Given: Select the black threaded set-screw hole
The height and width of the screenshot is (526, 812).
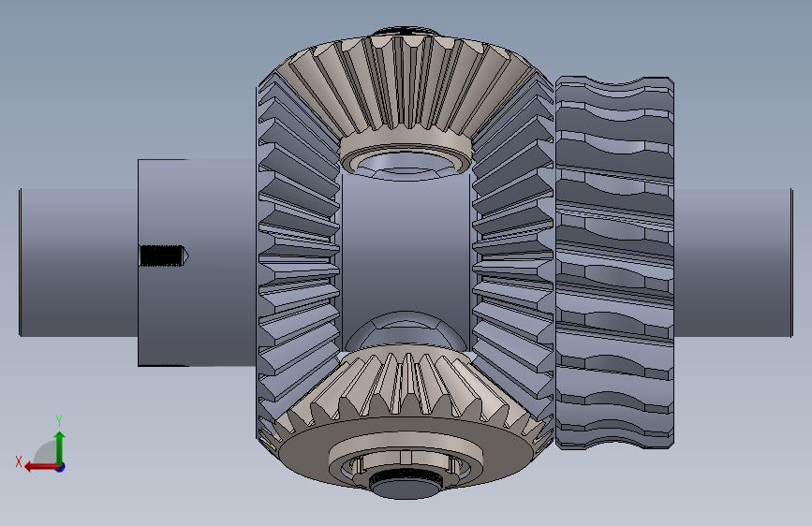Looking at the screenshot, I should point(165,256).
